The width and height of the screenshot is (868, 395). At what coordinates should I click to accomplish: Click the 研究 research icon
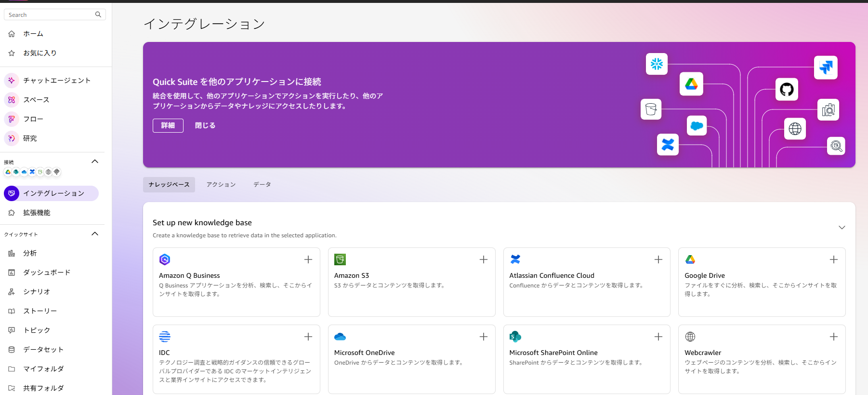click(12, 138)
